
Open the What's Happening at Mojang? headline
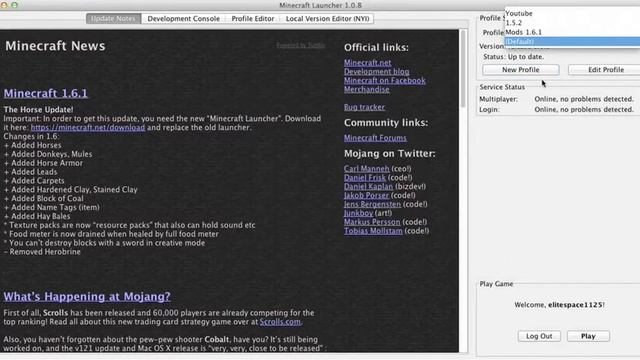(87, 297)
